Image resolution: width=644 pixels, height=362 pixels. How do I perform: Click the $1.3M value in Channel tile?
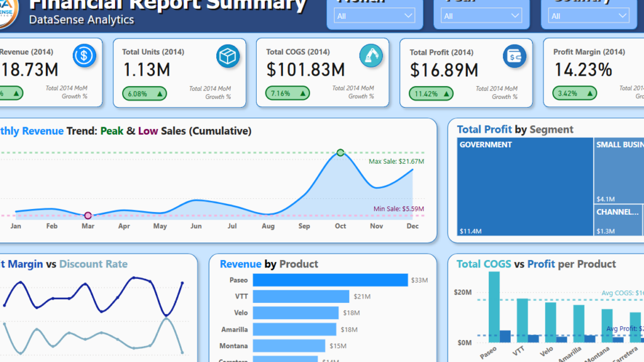coord(606,231)
